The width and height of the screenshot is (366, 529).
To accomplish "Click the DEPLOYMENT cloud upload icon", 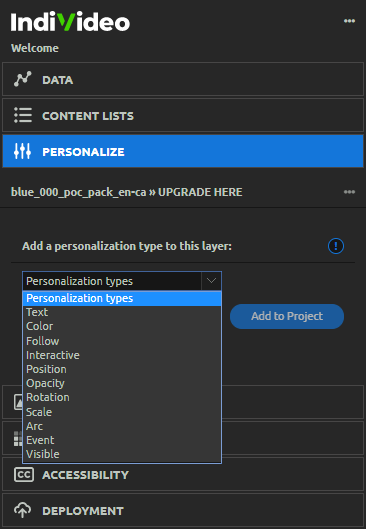I will (x=22, y=510).
